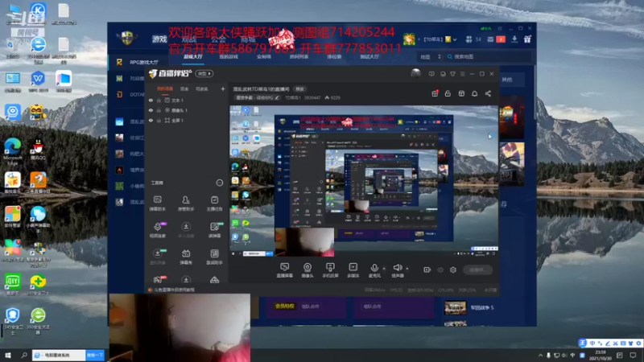Image resolution: width=644 pixels, height=362 pixels.
Task: Click the 修改 button beside room title
Action: tap(299, 88)
